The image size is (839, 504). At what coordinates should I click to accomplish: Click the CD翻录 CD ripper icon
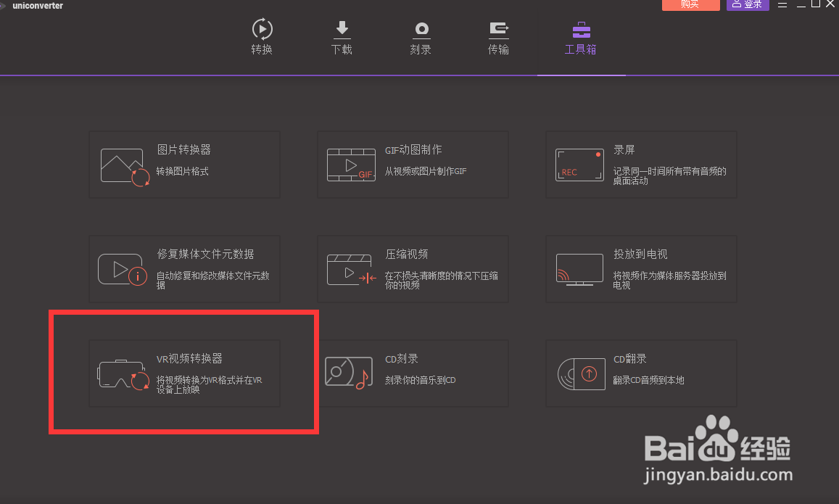point(581,373)
